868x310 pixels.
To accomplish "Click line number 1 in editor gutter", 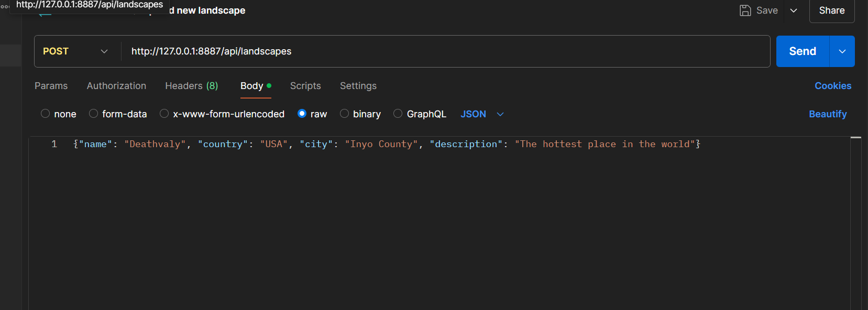I will (54, 144).
